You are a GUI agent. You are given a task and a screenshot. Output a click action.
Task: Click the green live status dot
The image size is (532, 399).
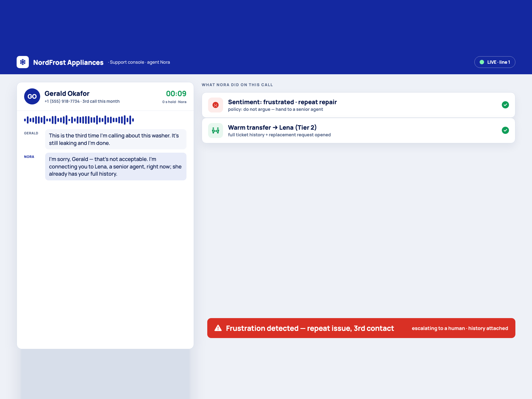482,62
